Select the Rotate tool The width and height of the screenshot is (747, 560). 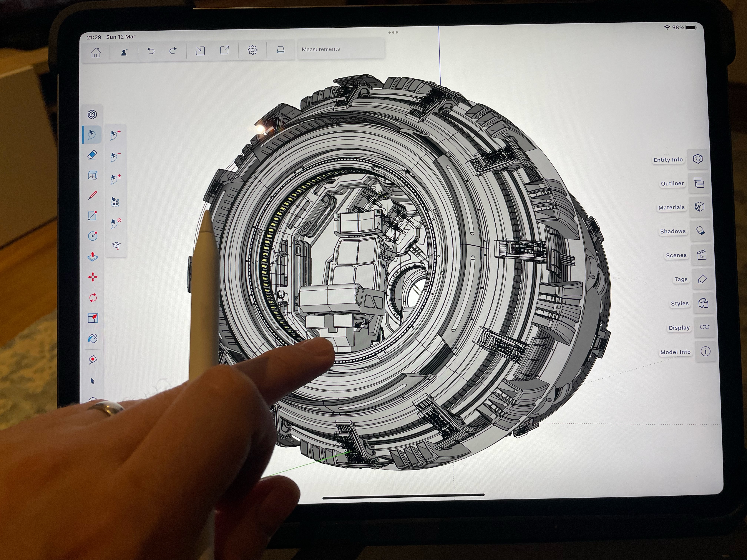(x=93, y=298)
